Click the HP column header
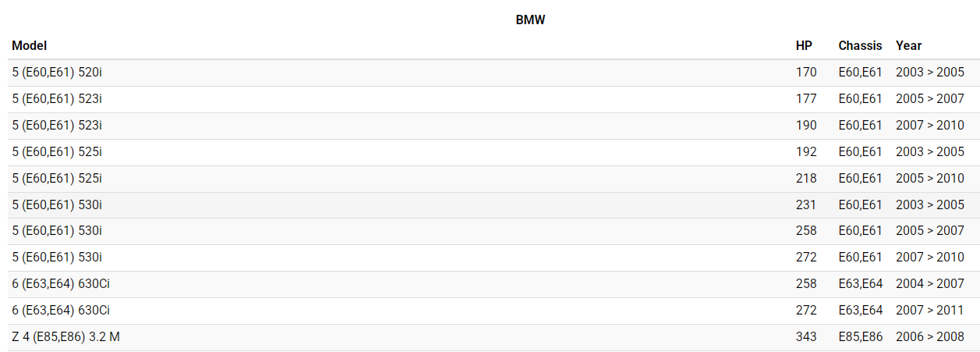The height and width of the screenshot is (352, 980). (x=804, y=46)
